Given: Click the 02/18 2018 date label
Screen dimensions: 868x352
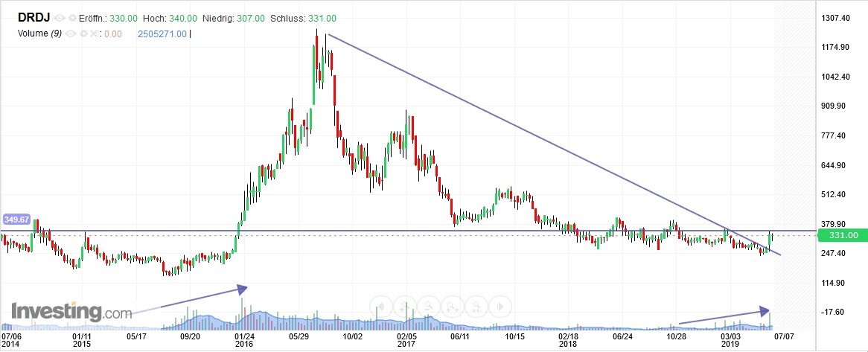Looking at the screenshot, I should point(569,339).
